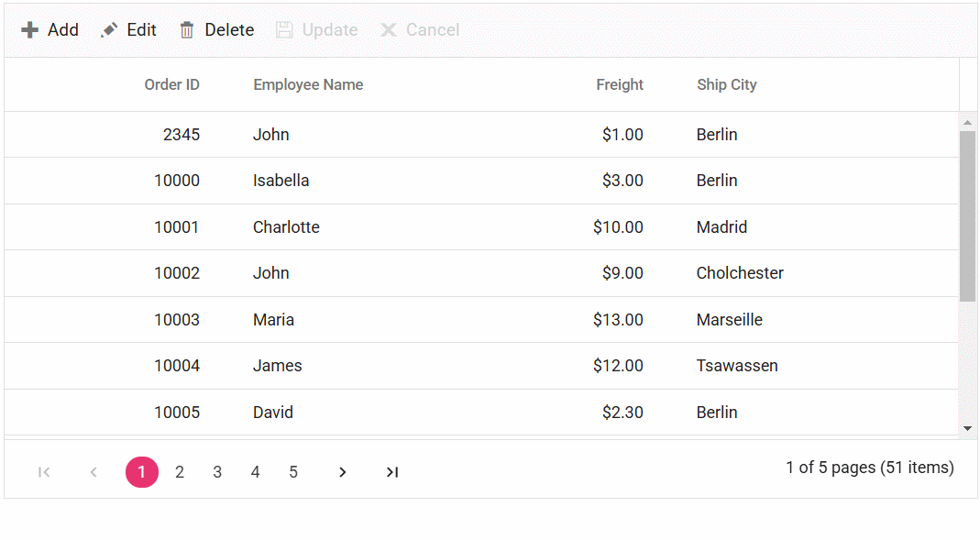Click the vertical scrollbar thumb
This screenshot has height=540, width=980.
coord(967,215)
